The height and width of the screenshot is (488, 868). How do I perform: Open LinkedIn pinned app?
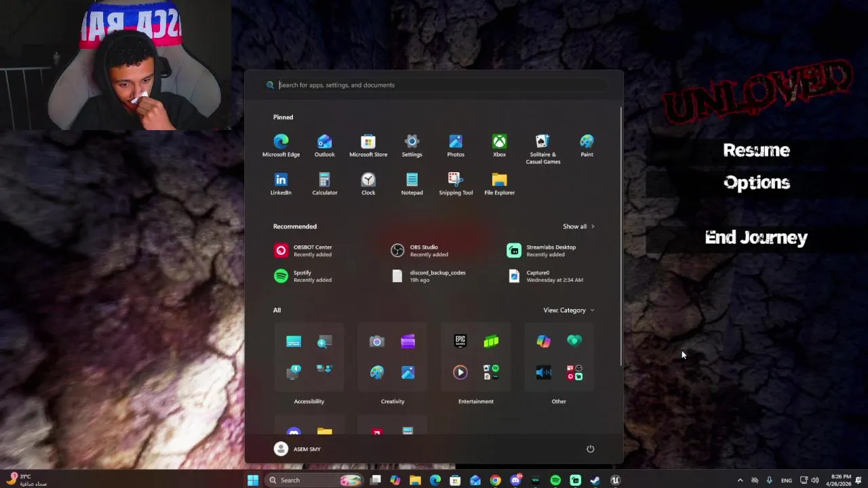pos(281,184)
